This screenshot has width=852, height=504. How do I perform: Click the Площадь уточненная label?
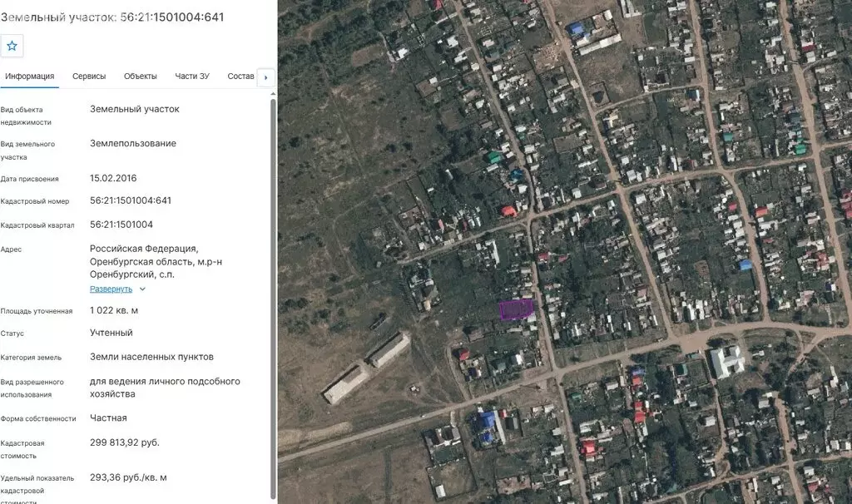[x=37, y=311]
